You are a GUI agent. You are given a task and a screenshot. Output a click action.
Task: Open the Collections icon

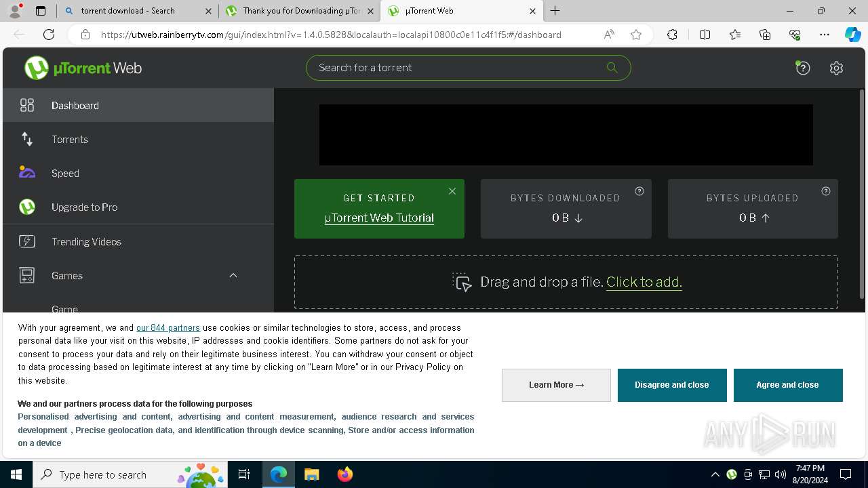[x=765, y=35]
